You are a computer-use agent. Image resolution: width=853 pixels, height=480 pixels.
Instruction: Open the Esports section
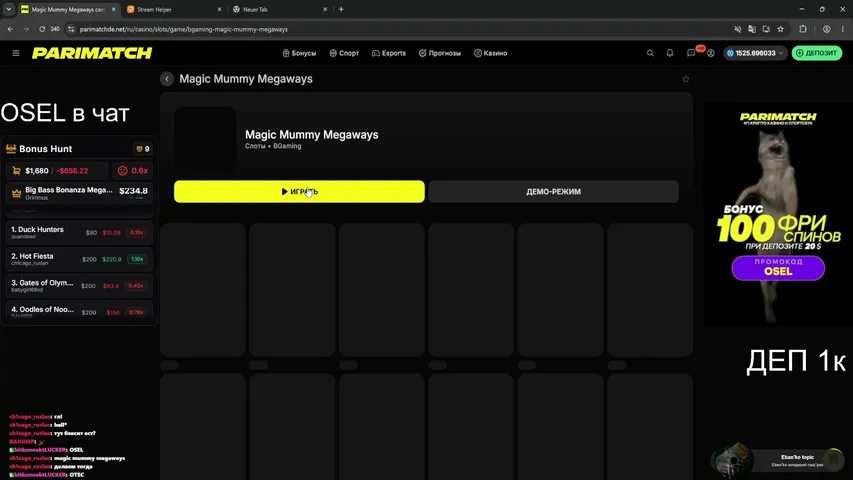(x=389, y=53)
